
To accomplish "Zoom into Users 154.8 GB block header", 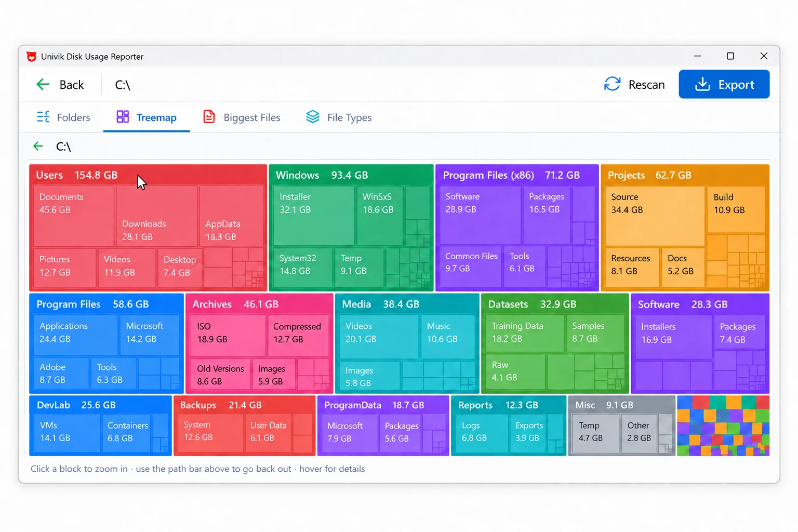I will tap(148, 175).
